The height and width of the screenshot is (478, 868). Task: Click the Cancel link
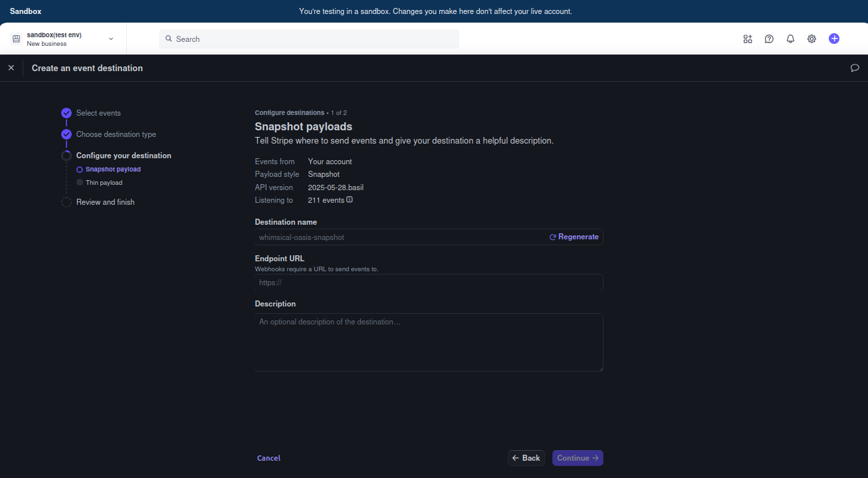tap(269, 457)
